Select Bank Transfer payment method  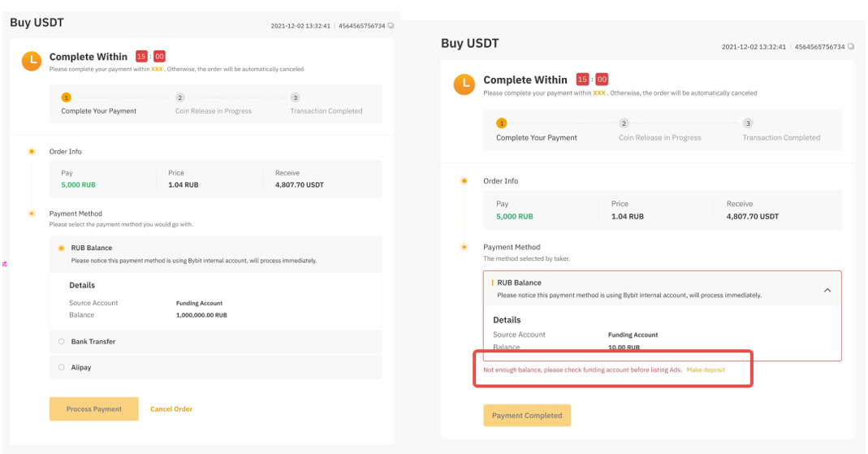61,342
